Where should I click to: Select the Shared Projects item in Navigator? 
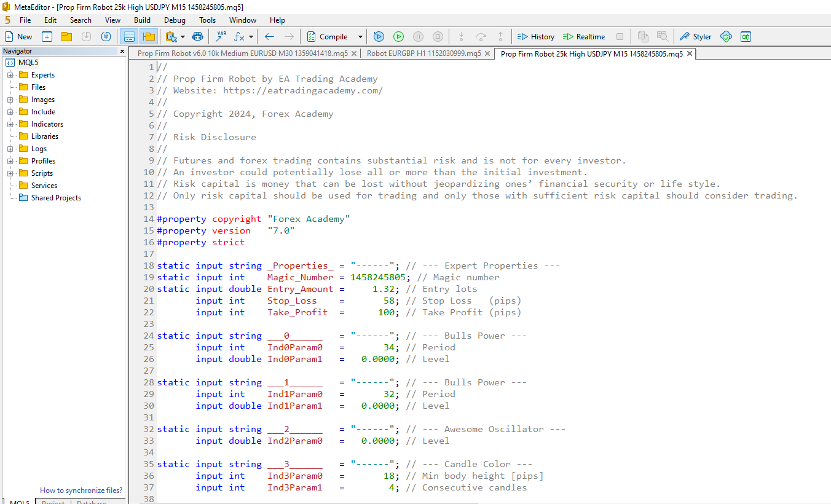coord(56,198)
